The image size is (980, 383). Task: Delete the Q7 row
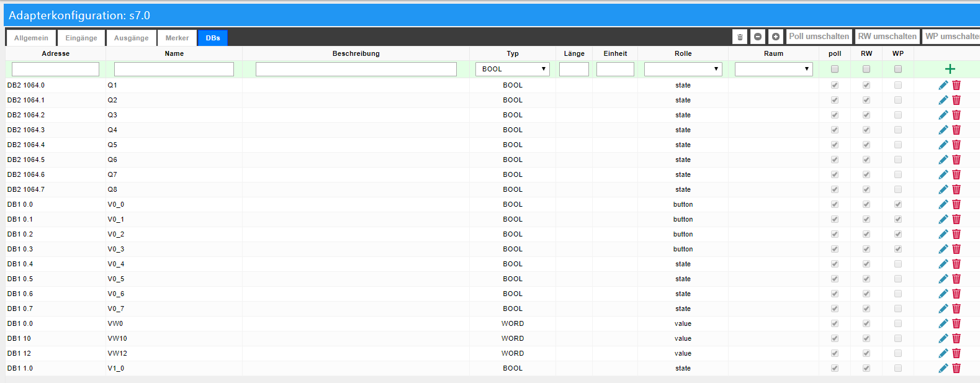click(956, 174)
